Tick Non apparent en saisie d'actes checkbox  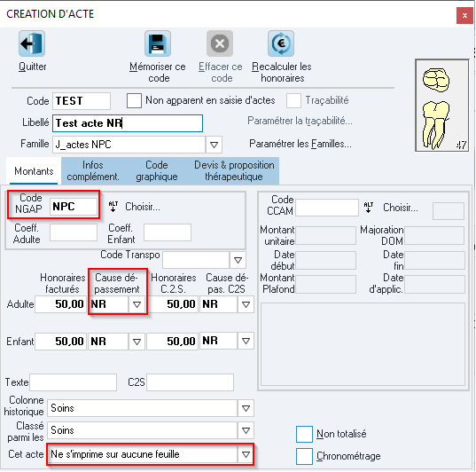134,100
